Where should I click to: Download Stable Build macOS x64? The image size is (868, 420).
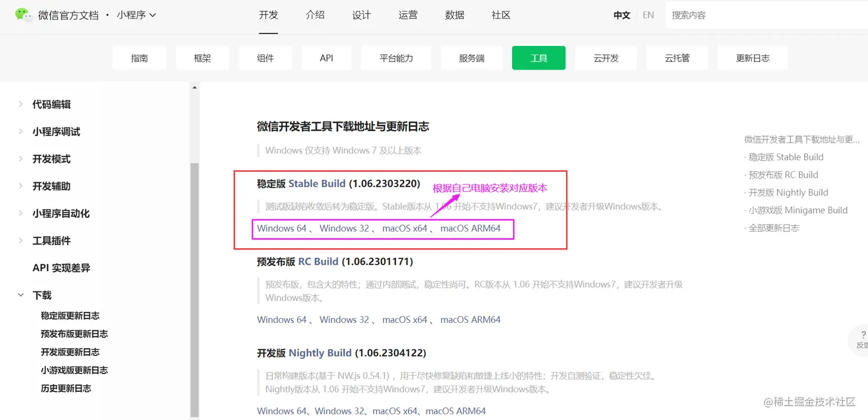point(405,228)
